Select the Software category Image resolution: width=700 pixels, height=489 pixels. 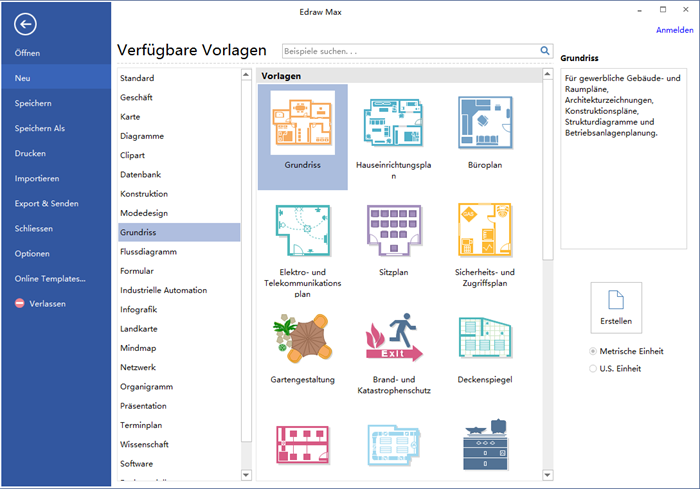[x=179, y=464]
